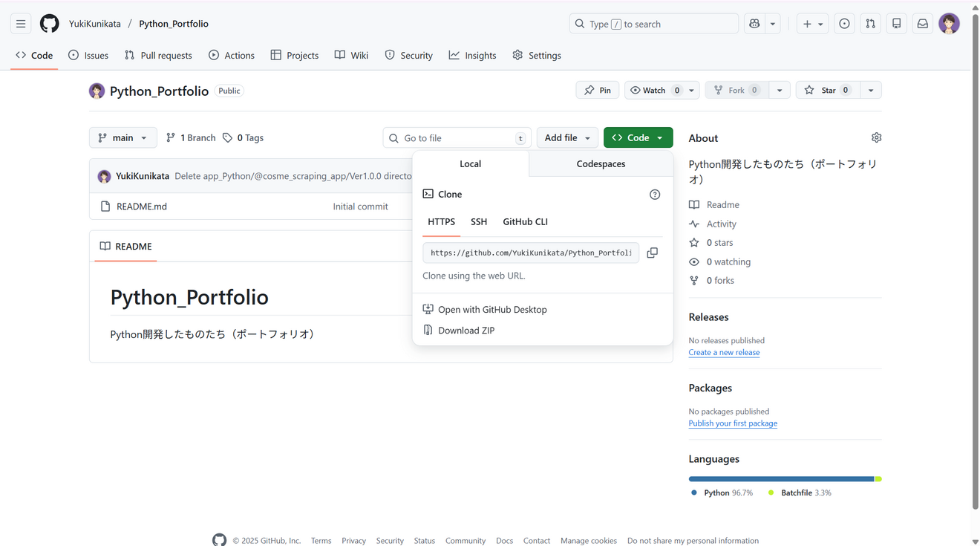Click the footer GitHub logo
The image size is (980, 546).
(x=219, y=540)
